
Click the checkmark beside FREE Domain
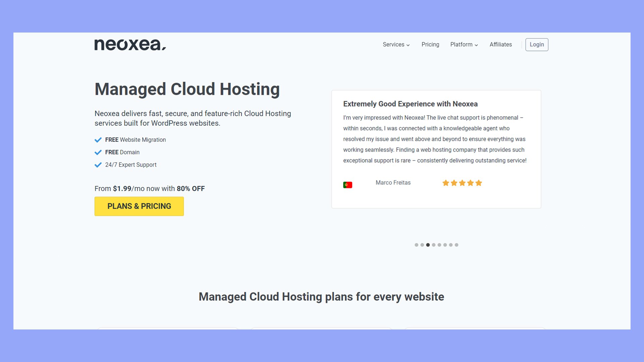pos(98,152)
